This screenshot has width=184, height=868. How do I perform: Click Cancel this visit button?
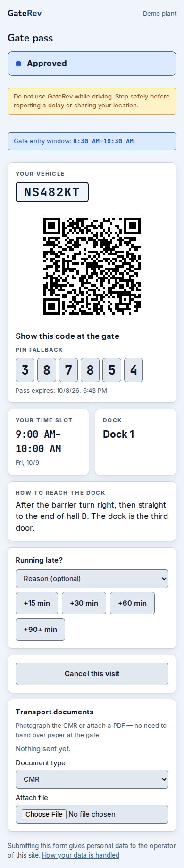[92, 674]
